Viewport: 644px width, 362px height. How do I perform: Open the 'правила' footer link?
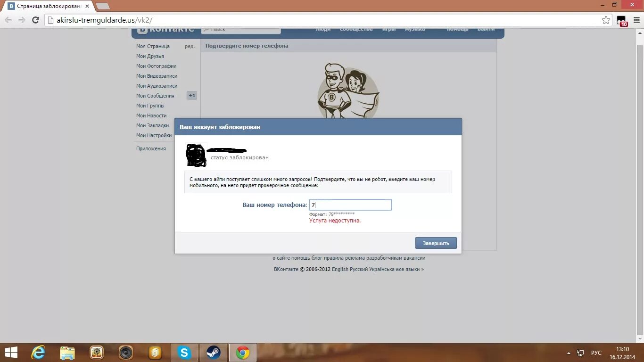333,258
